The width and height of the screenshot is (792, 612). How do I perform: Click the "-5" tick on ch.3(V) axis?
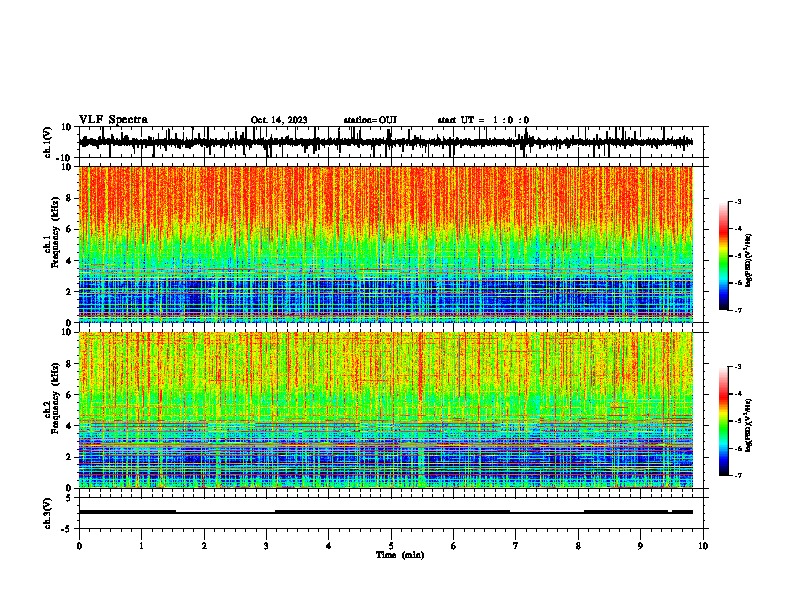click(x=68, y=529)
